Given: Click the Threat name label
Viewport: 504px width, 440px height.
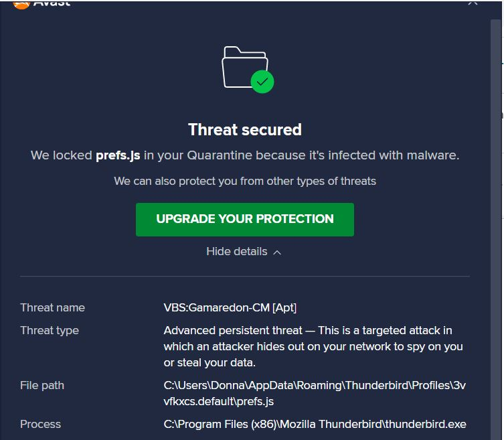Looking at the screenshot, I should click(52, 308).
